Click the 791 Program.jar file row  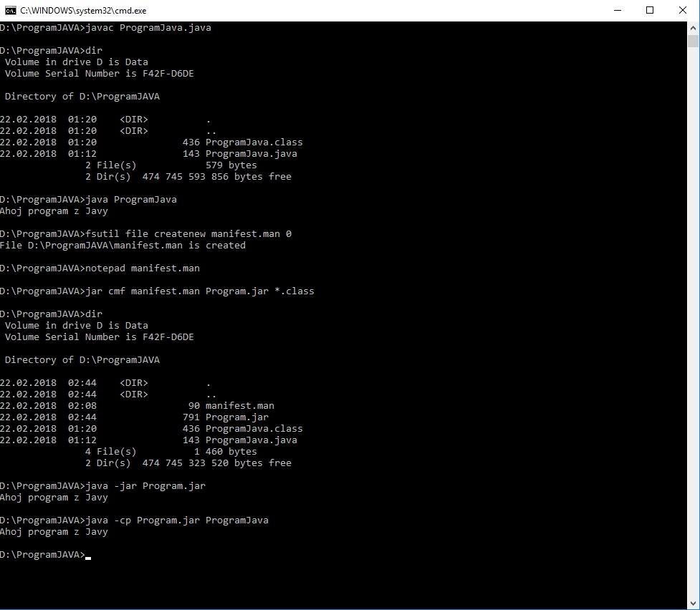point(135,417)
